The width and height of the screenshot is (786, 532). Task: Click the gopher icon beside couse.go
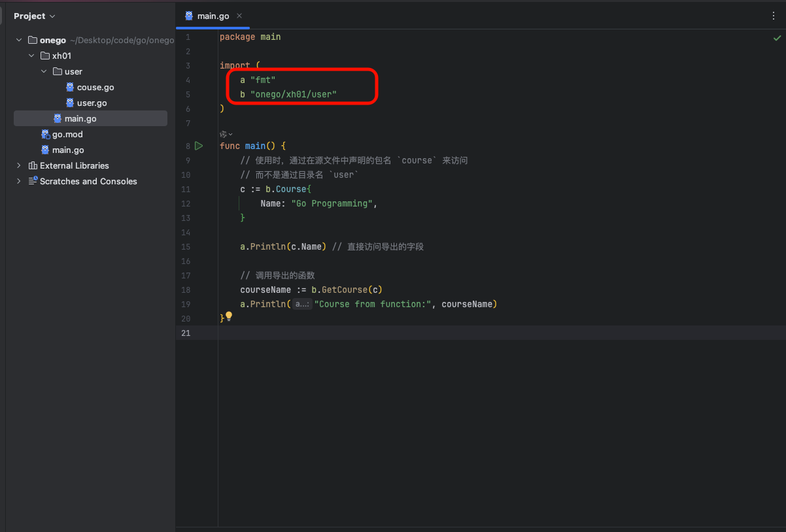[70, 87]
